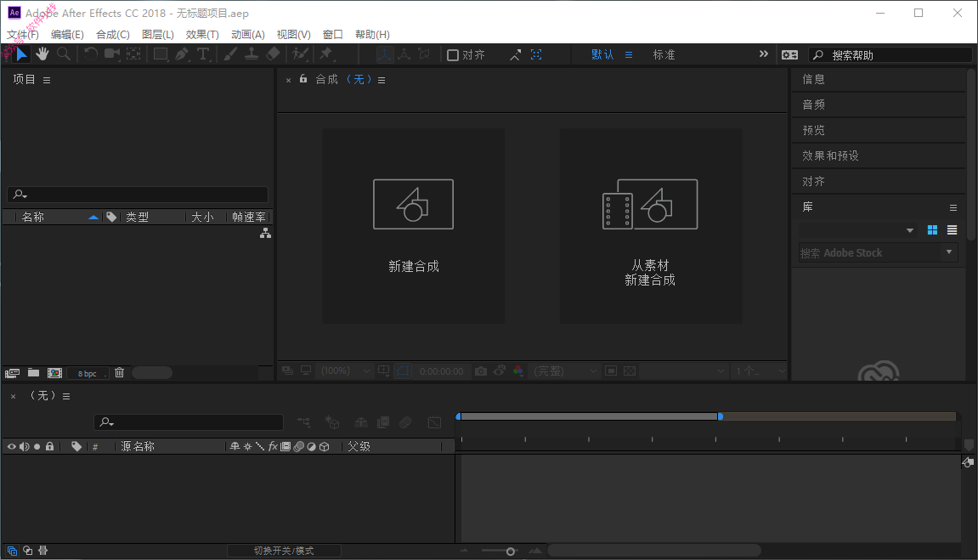Open the 编辑(E) menu

point(67,34)
